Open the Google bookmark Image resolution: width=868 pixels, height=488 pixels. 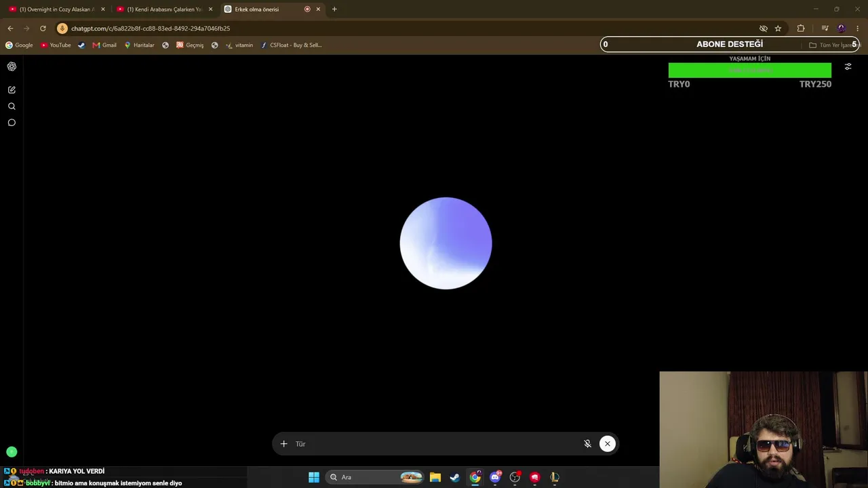tap(19, 45)
